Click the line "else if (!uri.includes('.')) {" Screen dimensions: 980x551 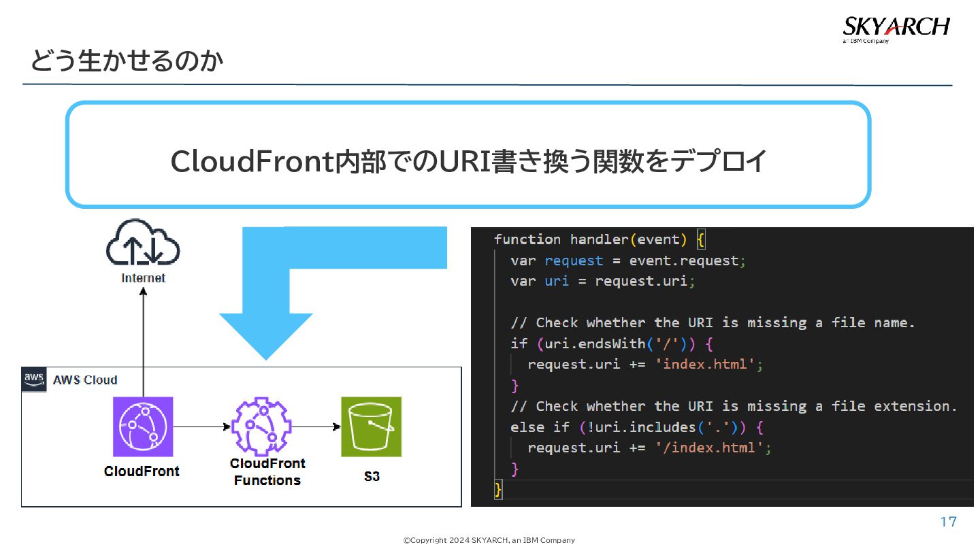(637, 428)
